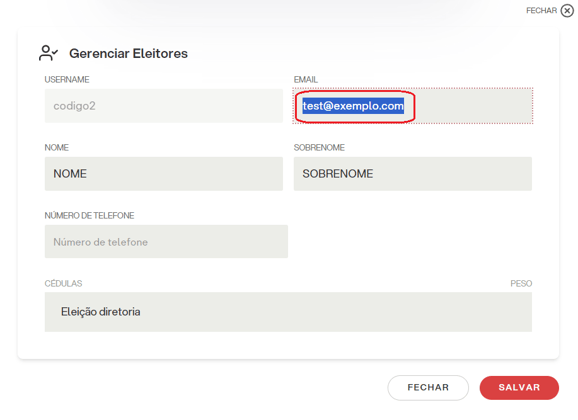This screenshot has width=578, height=420.
Task: Click the top-right FECHAR text link
Action: coord(541,11)
